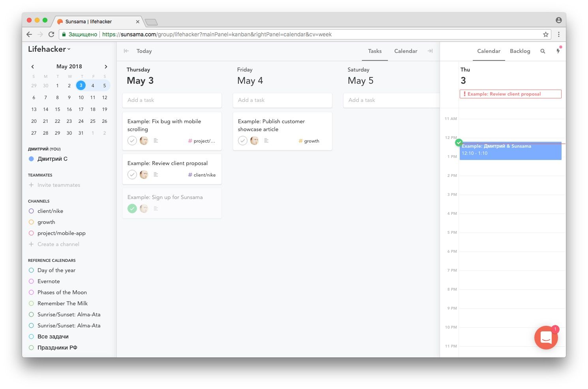The image size is (588, 389).
Task: Click Invite teammates link
Action: (x=58, y=185)
